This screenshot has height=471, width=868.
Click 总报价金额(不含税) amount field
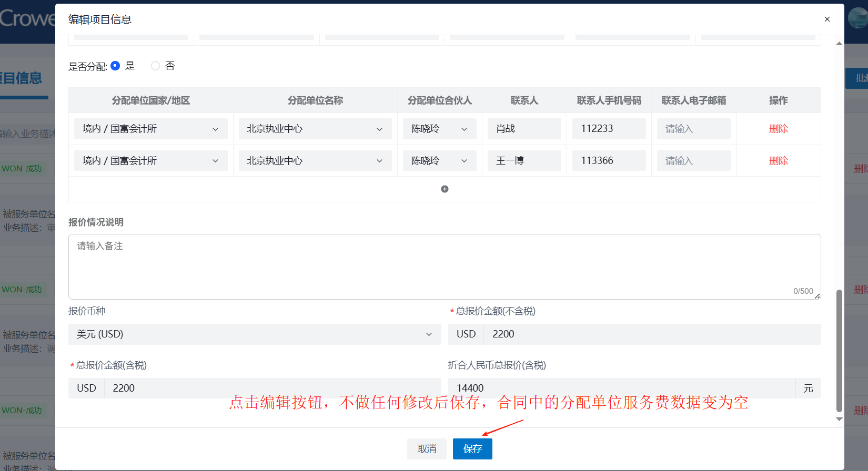point(652,334)
